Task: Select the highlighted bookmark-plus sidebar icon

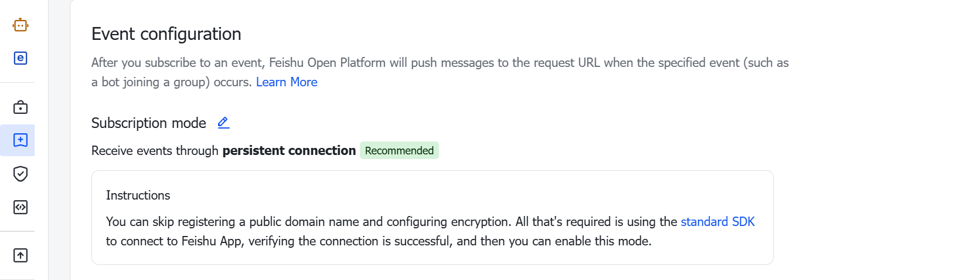Action: pyautogui.click(x=21, y=140)
